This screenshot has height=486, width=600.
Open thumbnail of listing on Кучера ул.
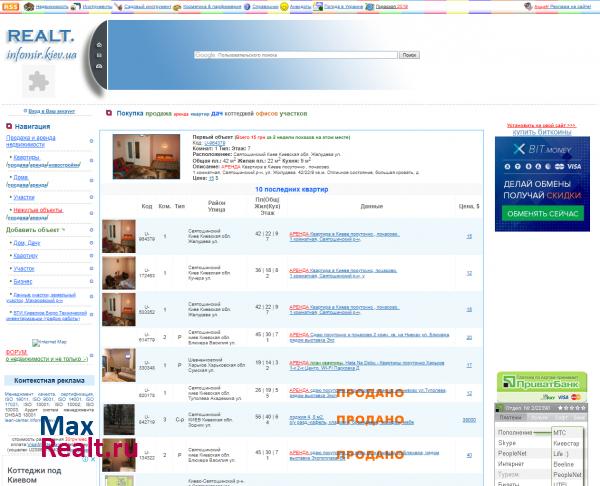119,273
